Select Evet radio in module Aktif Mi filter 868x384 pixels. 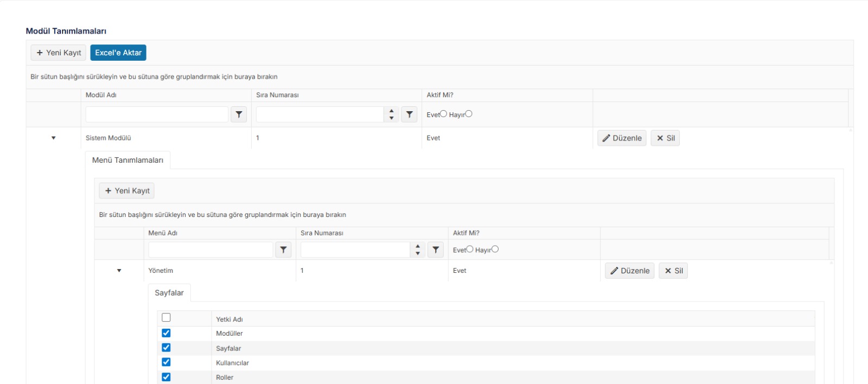click(444, 114)
